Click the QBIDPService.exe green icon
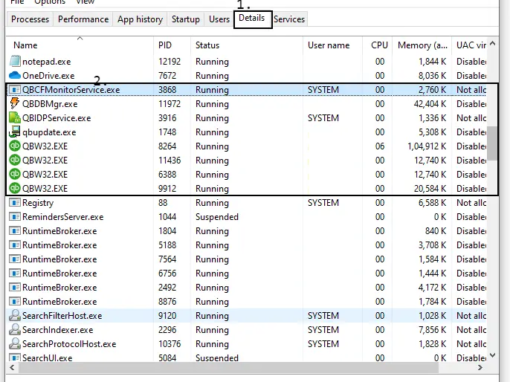Viewport: 510px width, 382px height. [15, 118]
